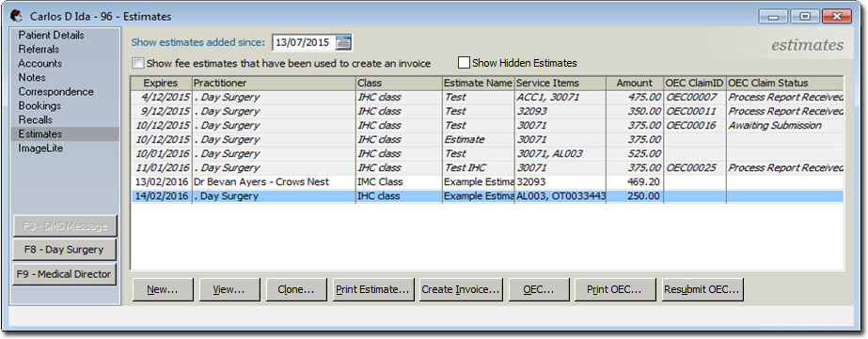Select Dr Bevan Ayers - Crows Nest row
Viewport: 868px width, 339px height.
487,182
